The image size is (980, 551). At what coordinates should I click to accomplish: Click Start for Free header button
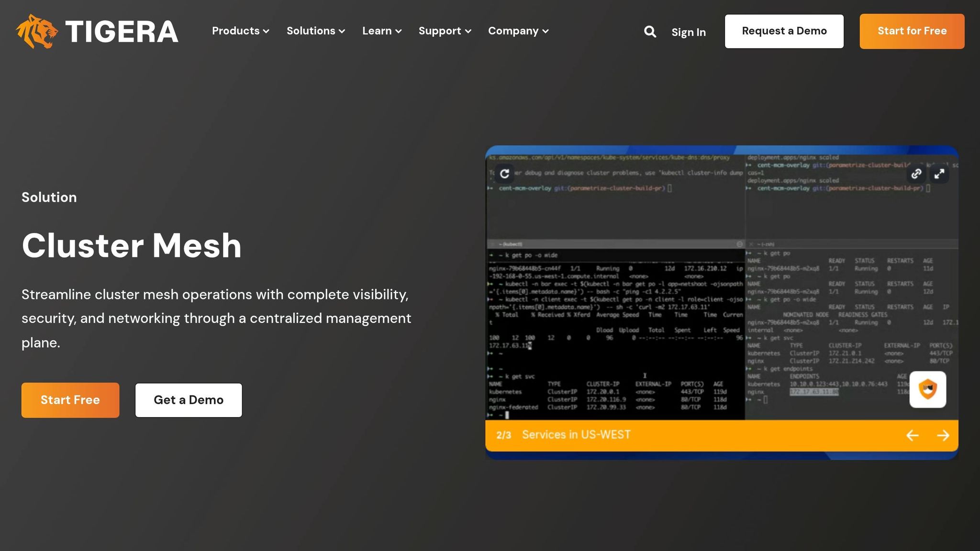coord(912,31)
